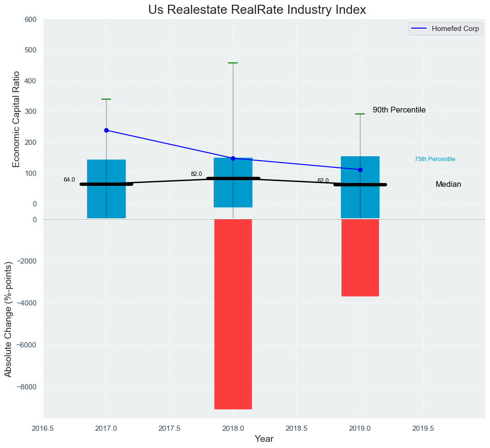Click the 64.0 median value label
Viewport: 490px width, 448px height.
(x=69, y=180)
